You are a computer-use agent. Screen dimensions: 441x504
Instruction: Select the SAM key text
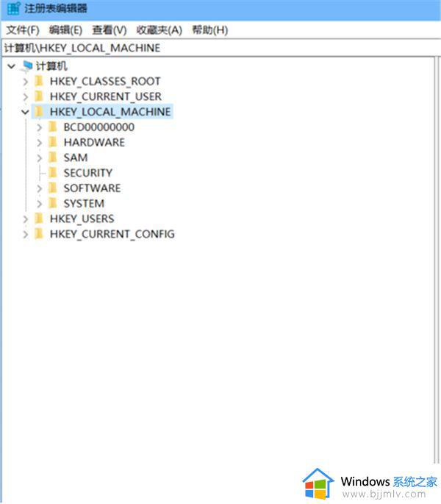[76, 157]
